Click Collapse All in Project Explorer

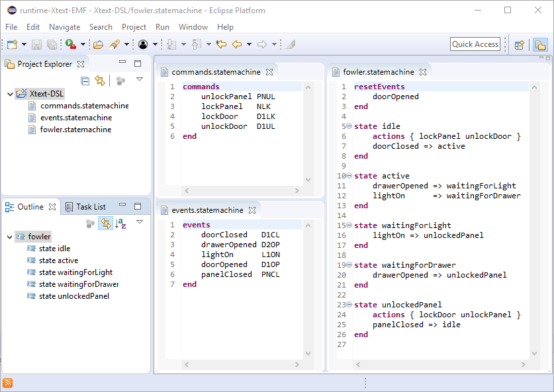(85, 81)
